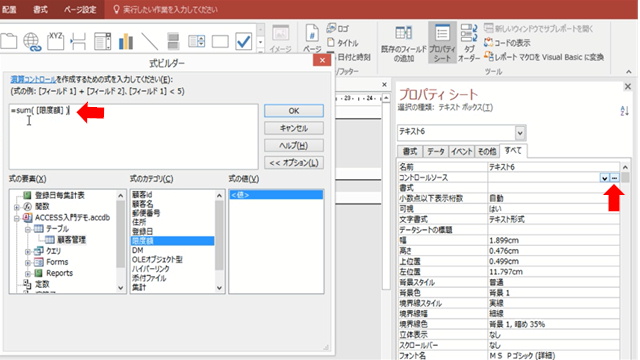This screenshot has height=360, width=640.
Task: Select 郵便番号 in category list
Action: [x=146, y=213]
